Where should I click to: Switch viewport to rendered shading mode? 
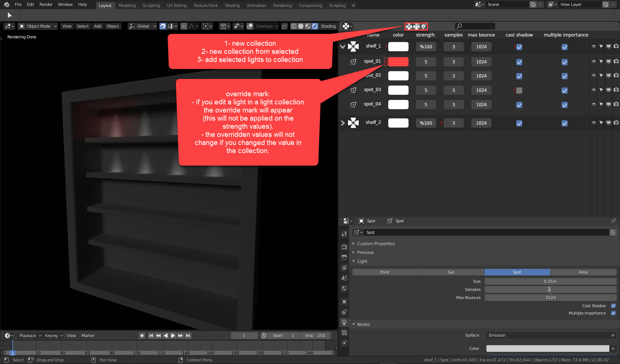315,26
